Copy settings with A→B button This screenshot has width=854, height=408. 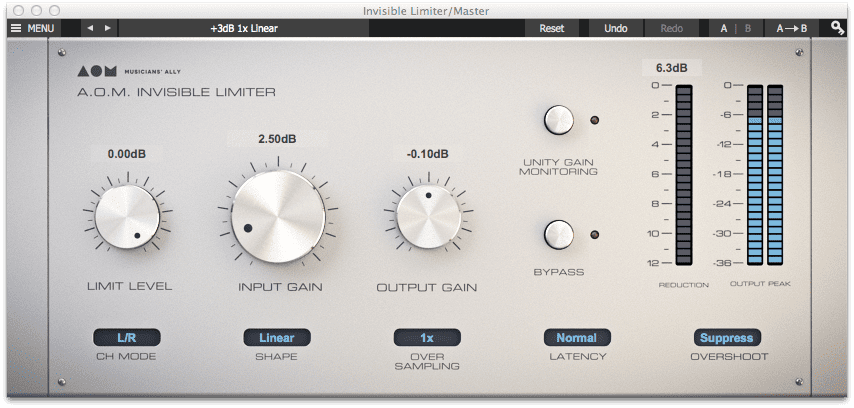pyautogui.click(x=791, y=28)
